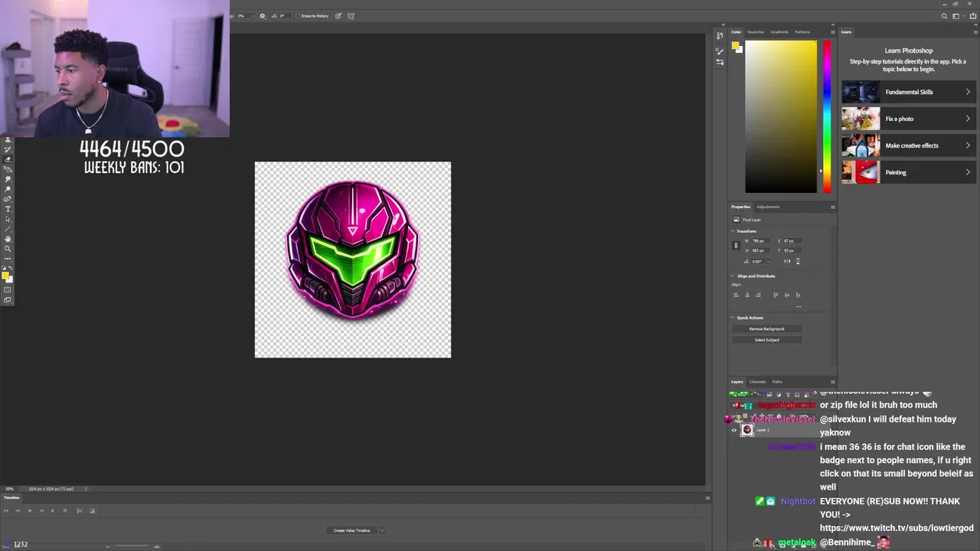980x551 pixels.
Task: Align left edges in Properties panel
Action: click(736, 295)
